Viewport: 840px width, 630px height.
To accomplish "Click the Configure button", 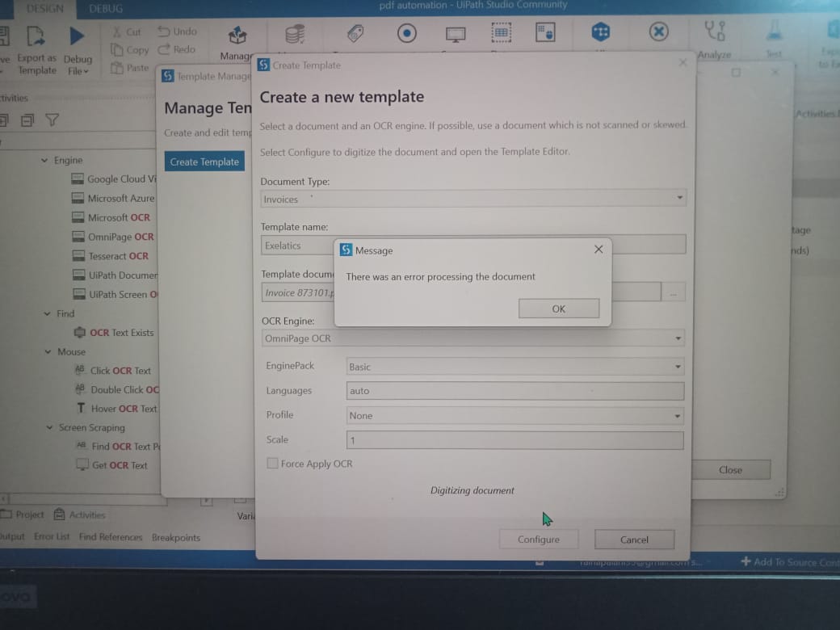I will click(x=539, y=540).
